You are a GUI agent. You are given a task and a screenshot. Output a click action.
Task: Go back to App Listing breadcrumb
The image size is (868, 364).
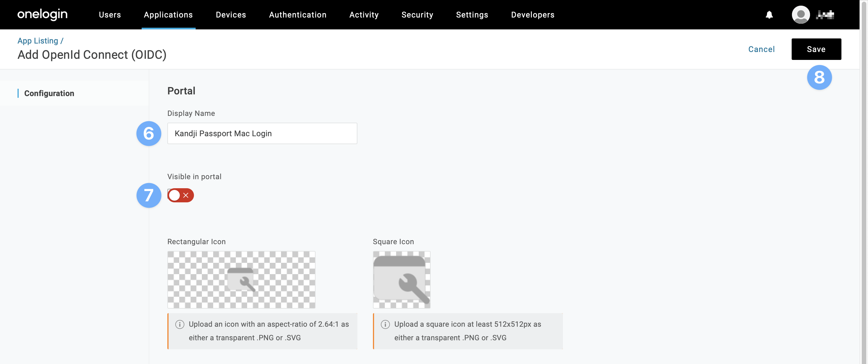[38, 41]
